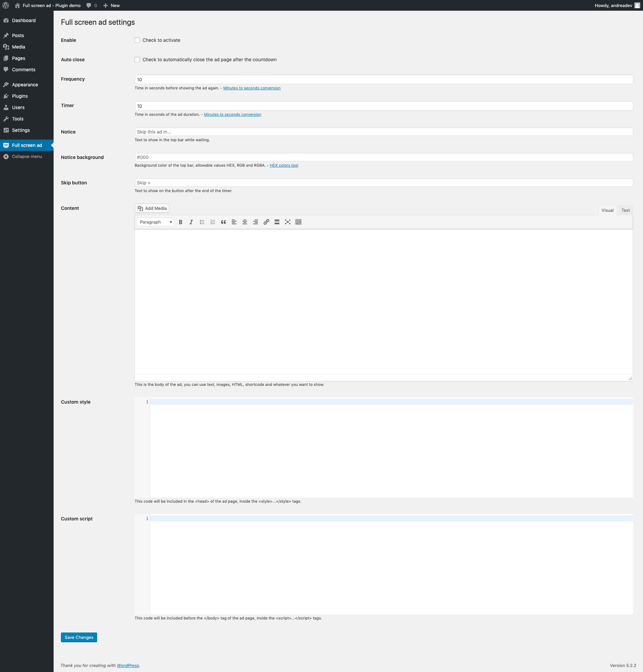This screenshot has width=643, height=672.
Task: Open the Plugins menu in sidebar
Action: tap(20, 96)
